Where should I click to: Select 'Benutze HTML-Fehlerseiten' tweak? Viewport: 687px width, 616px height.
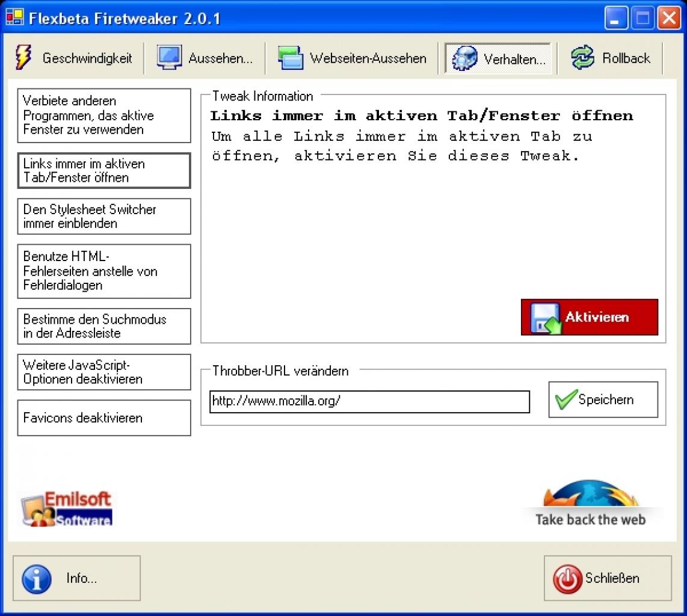104,271
